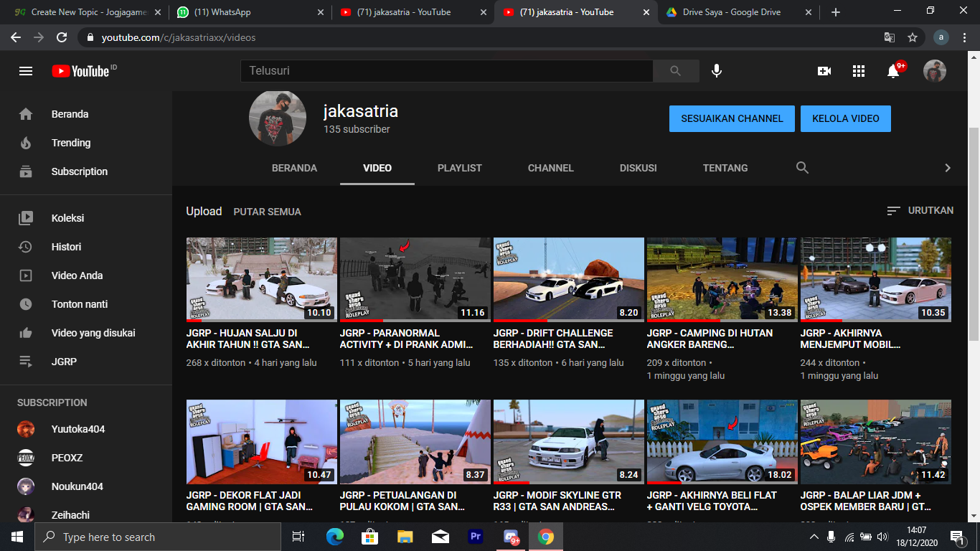The image size is (980, 551).
Task: Click the SESUAIKAN CHANNEL button
Action: (x=732, y=118)
